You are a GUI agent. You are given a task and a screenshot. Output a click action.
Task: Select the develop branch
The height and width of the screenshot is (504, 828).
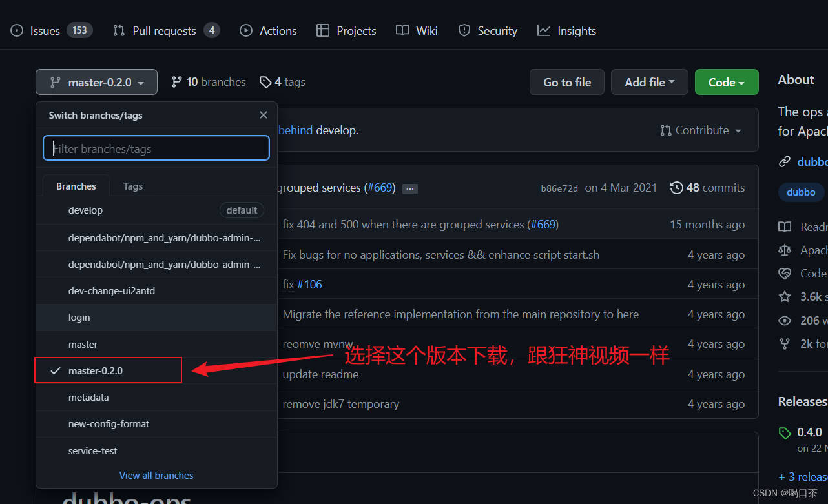pyautogui.click(x=156, y=210)
